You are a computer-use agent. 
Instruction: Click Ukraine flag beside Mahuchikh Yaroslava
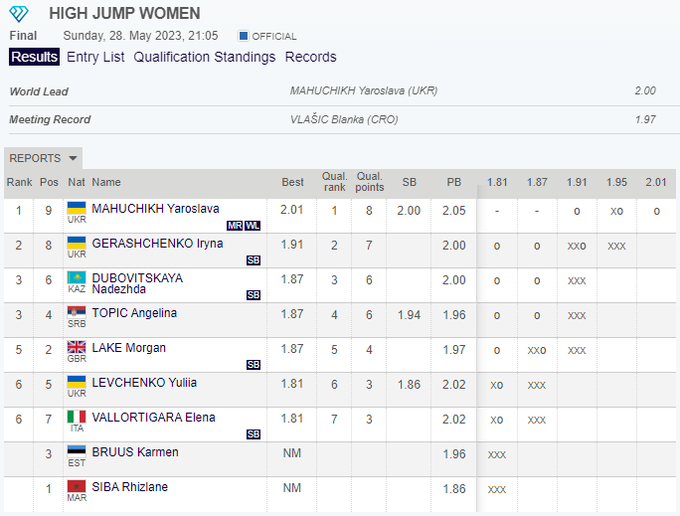pyautogui.click(x=76, y=208)
